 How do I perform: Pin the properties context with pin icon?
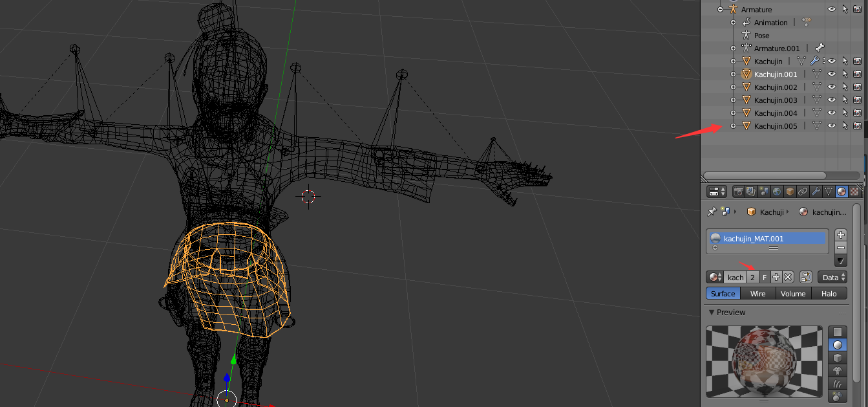pyautogui.click(x=712, y=212)
